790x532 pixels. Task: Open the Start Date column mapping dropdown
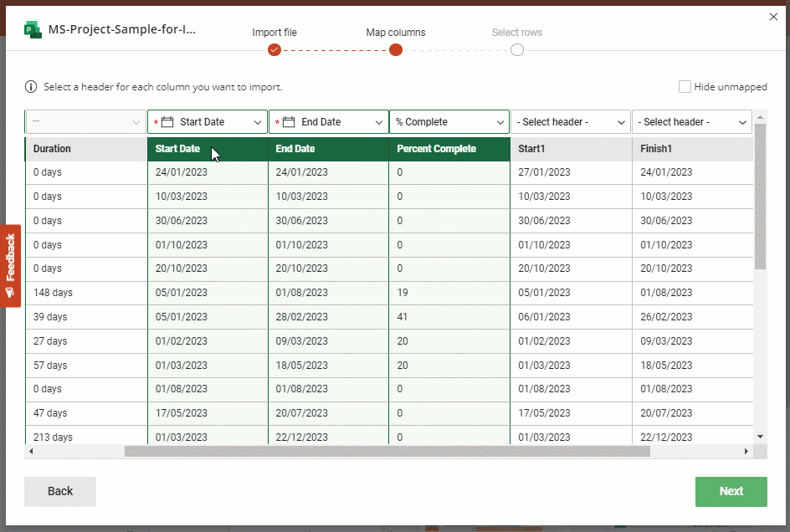(x=258, y=121)
